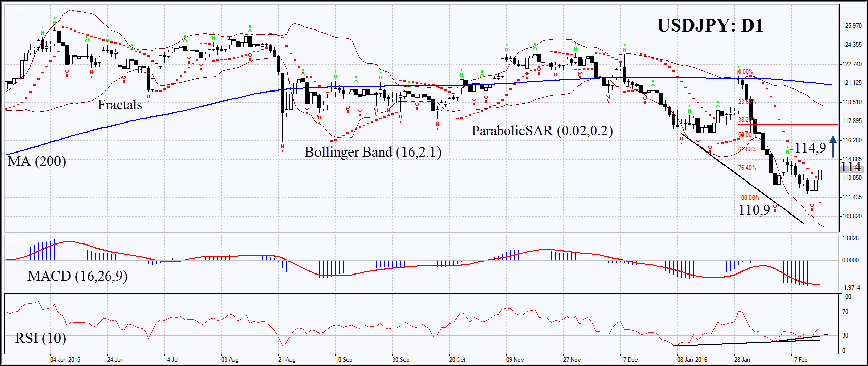
Task: Select date label 09 Nov
Action: coord(515,360)
